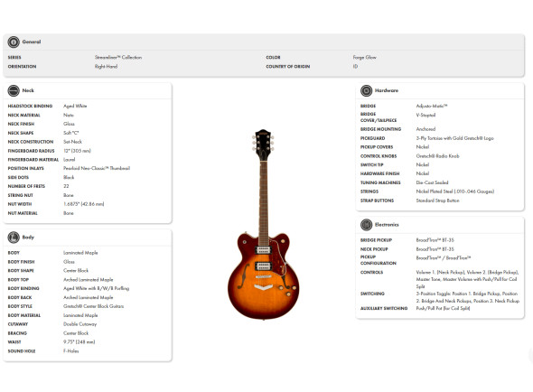533x392 pixels.
Task: Click the 'BRACING' label
Action: (17, 333)
